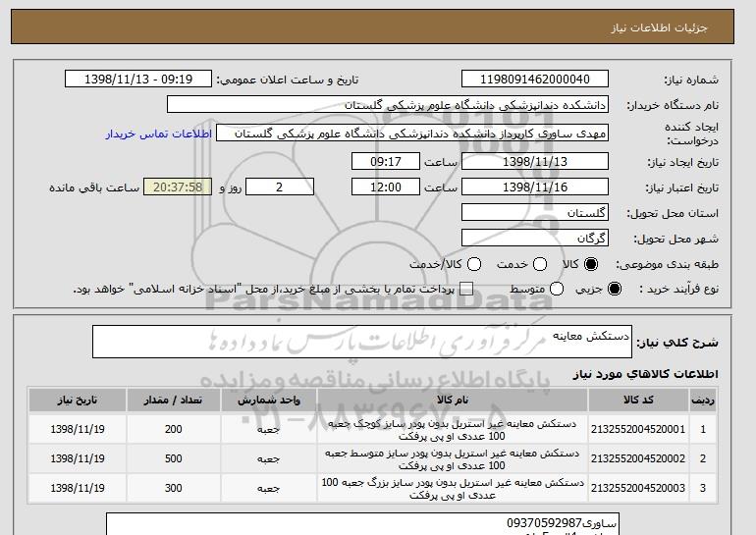The width and height of the screenshot is (756, 535).
Task: Click the validity time field 12:00
Action: pos(386,187)
